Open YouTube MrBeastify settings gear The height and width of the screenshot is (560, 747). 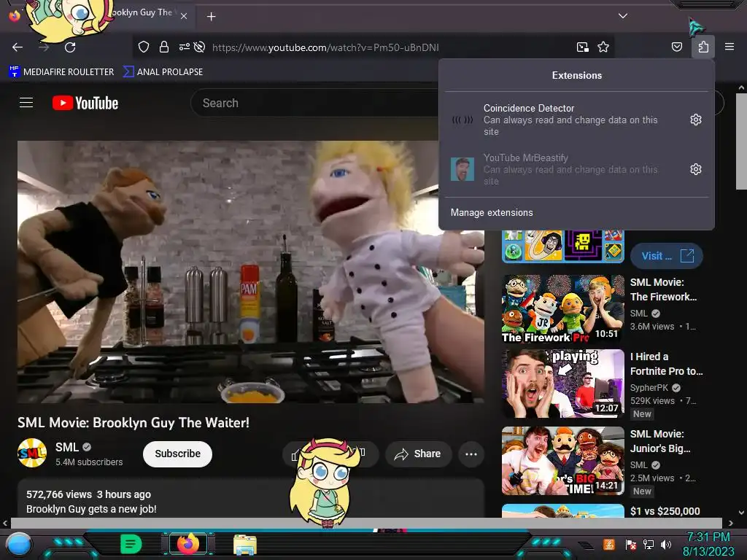click(x=695, y=169)
